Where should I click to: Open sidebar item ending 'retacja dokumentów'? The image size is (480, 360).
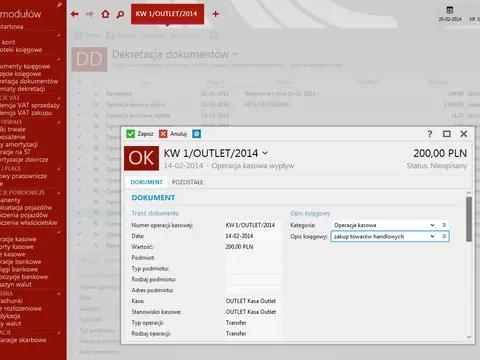[x=29, y=81]
